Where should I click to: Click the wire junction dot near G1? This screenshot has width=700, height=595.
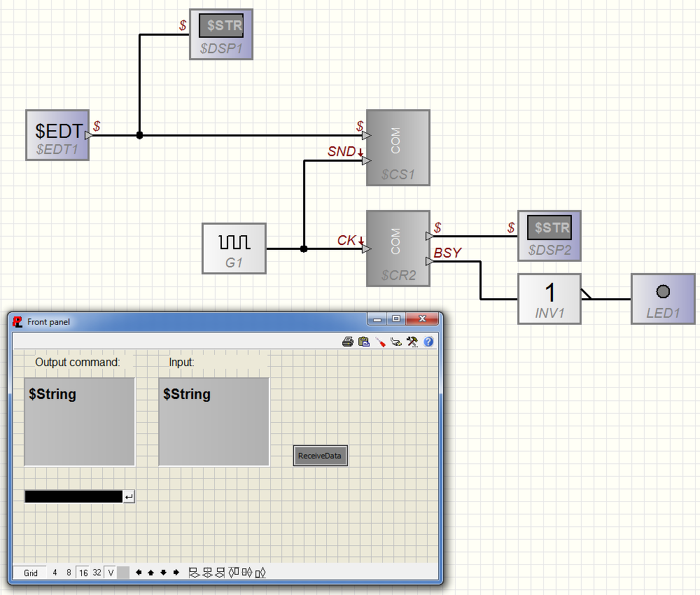pos(304,248)
